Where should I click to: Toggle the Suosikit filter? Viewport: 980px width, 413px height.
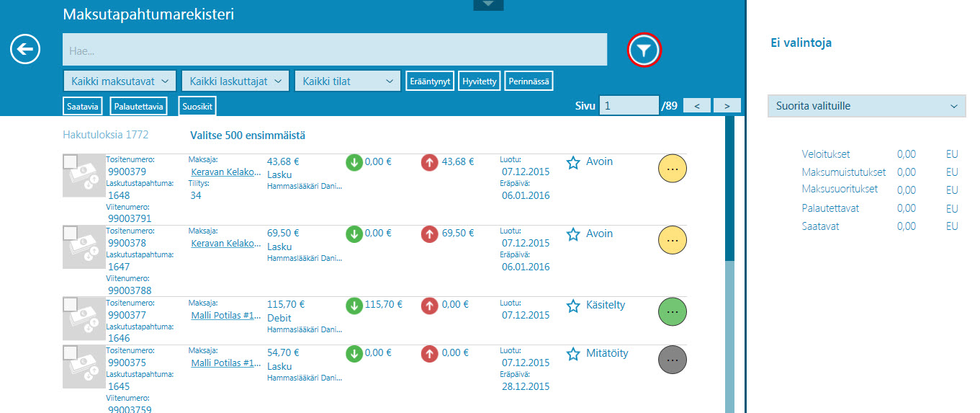pyautogui.click(x=197, y=106)
